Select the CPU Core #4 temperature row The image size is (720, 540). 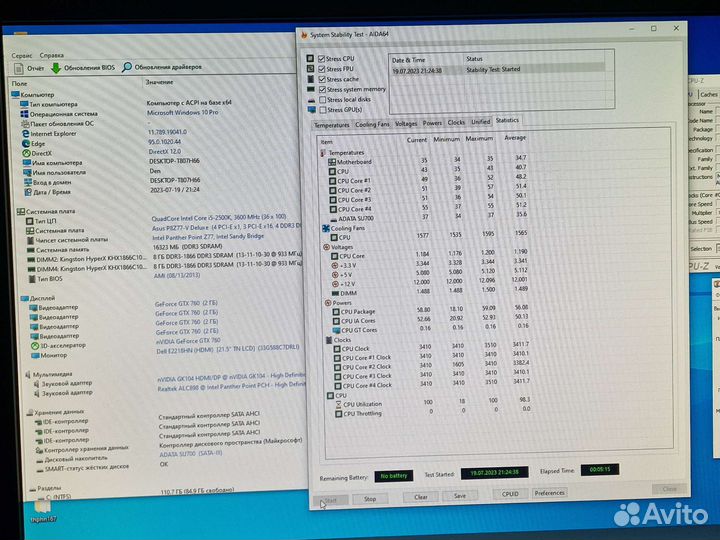point(428,208)
